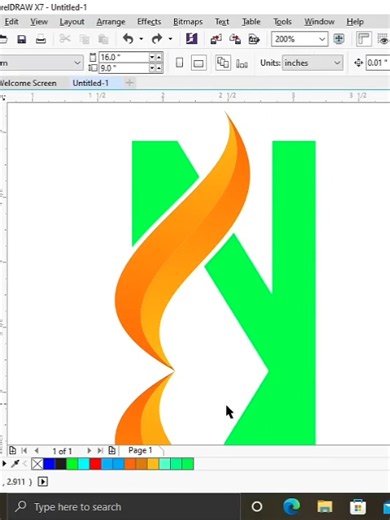390x520 pixels.
Task: Click the Open folder icon
Action: coord(3,39)
